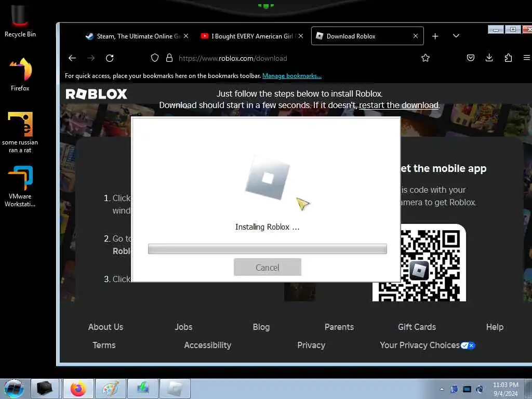
Task: Open the Paint palette taskbar icon
Action: click(x=111, y=389)
